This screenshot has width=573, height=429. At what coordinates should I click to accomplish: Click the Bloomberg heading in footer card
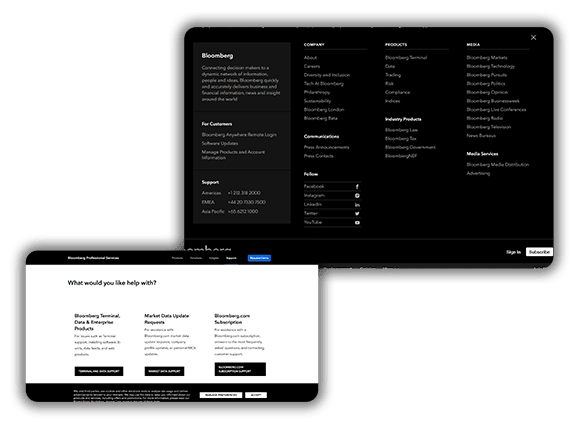click(x=217, y=56)
